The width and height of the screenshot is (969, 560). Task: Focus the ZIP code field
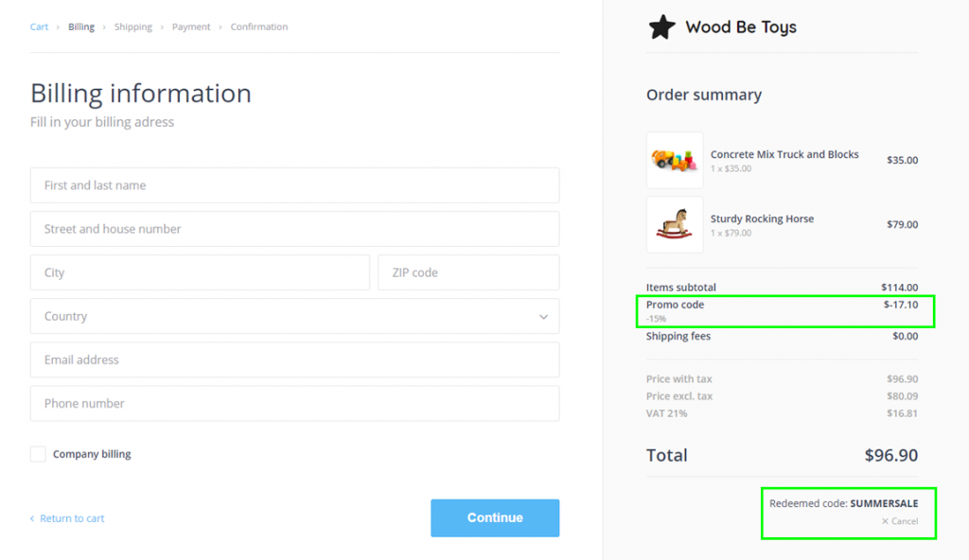click(x=468, y=272)
